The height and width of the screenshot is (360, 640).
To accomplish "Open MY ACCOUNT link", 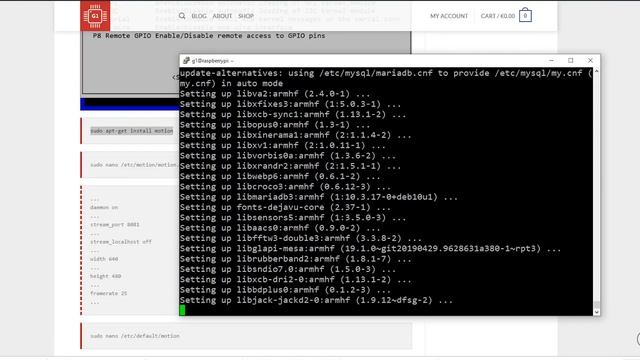I will pyautogui.click(x=449, y=16).
